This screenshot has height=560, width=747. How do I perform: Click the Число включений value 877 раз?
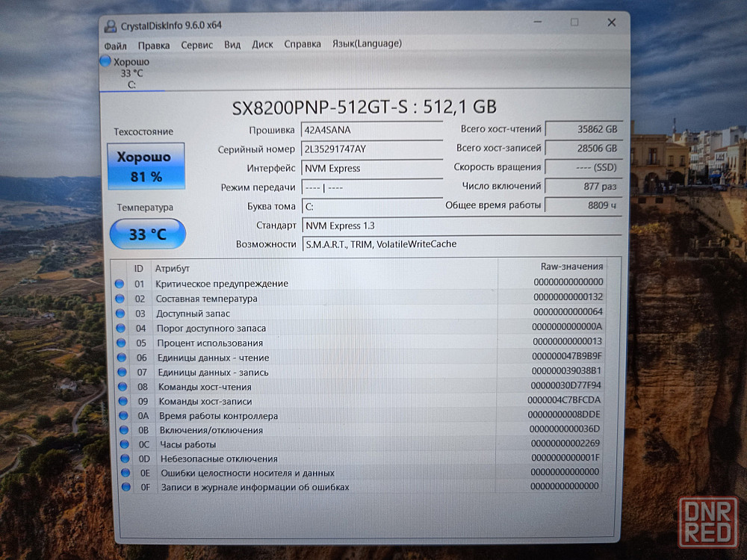pyautogui.click(x=583, y=186)
